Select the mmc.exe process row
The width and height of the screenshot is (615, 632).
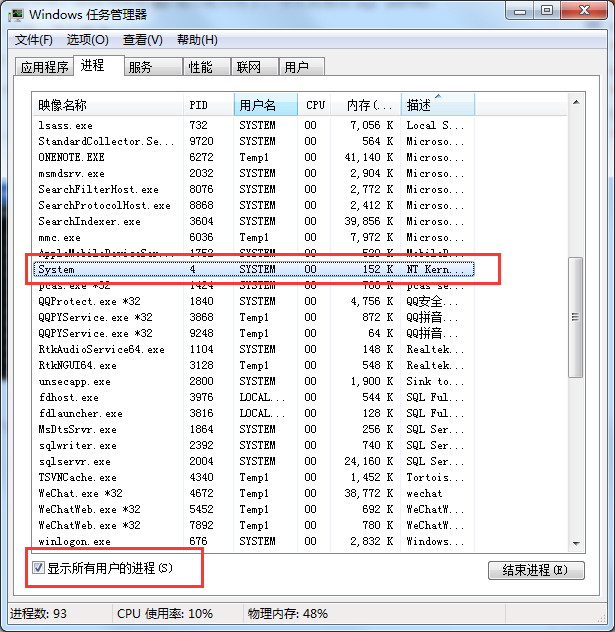pos(254,237)
